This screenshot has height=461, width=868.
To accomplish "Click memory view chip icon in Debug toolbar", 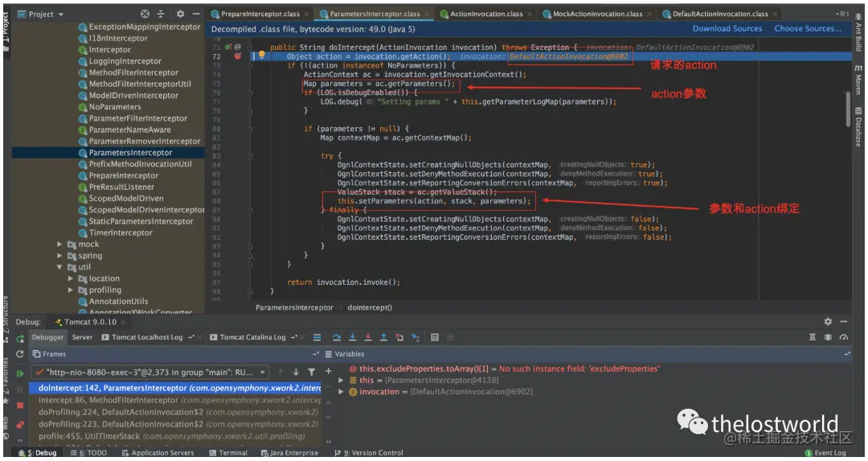I will (828, 337).
